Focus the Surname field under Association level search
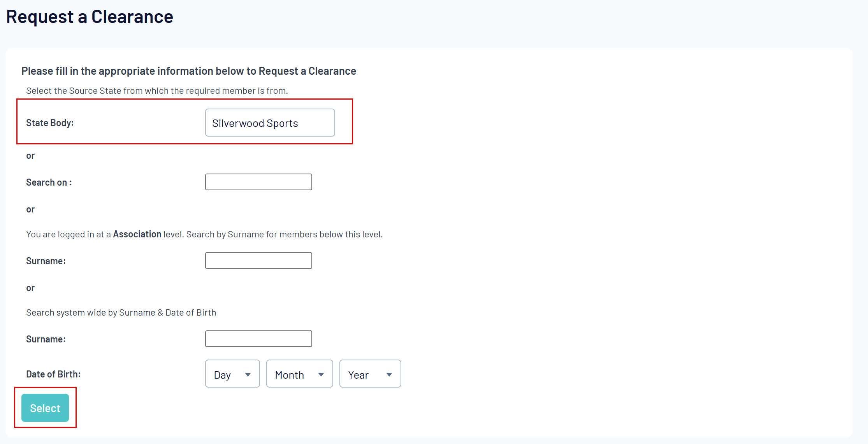Screen dimensions: 868x444 258,261
